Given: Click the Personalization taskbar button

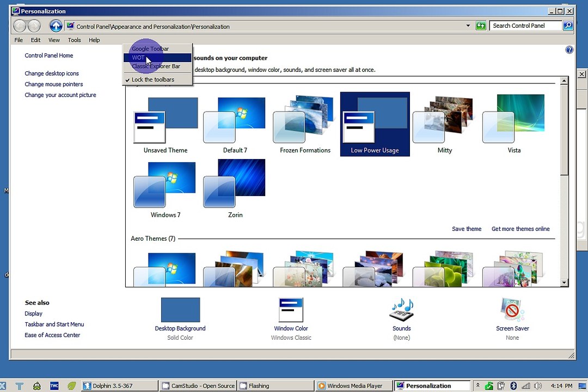Looking at the screenshot, I should click(x=432, y=385).
